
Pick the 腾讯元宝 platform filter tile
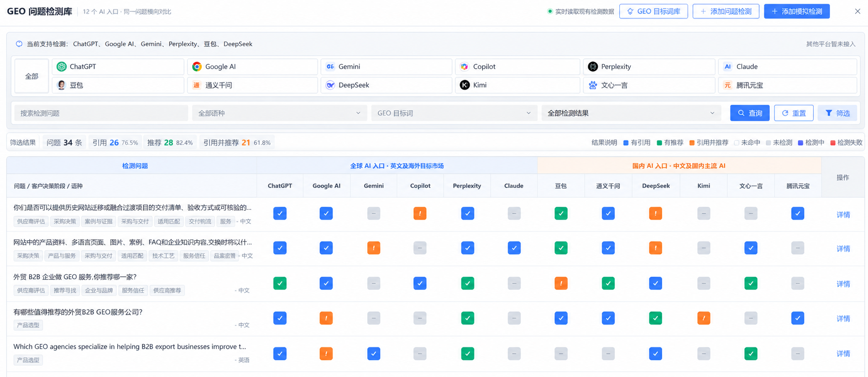tap(787, 85)
